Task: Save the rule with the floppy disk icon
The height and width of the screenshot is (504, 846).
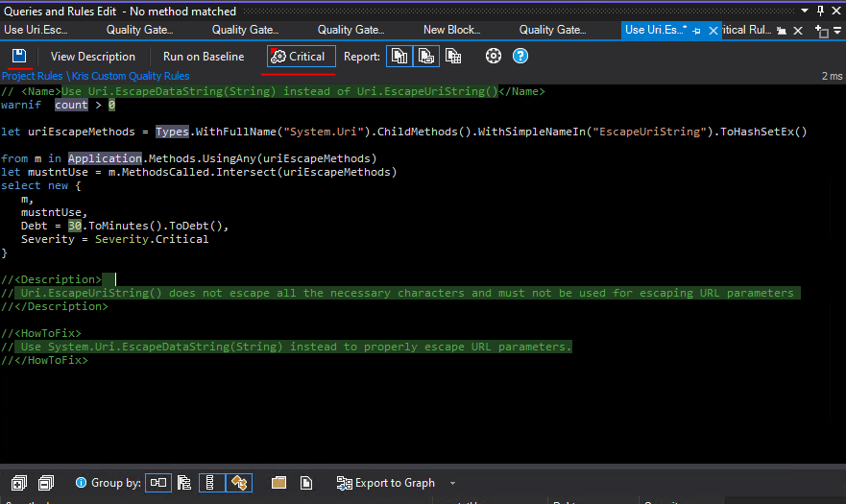Action: (19, 56)
